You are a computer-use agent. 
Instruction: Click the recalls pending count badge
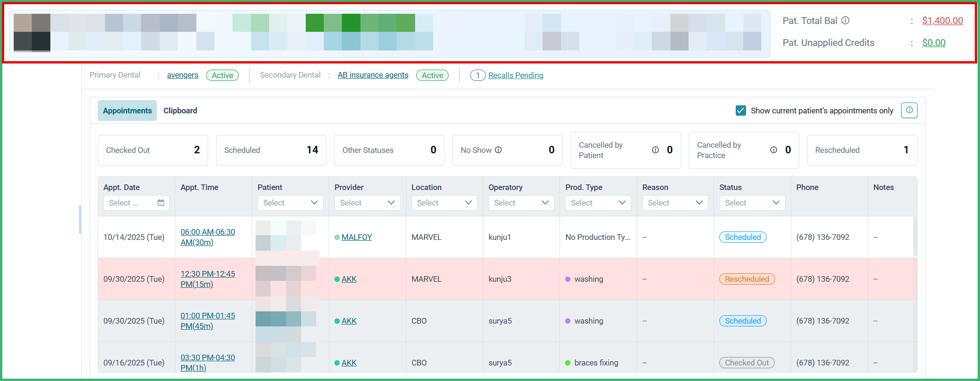tap(478, 75)
